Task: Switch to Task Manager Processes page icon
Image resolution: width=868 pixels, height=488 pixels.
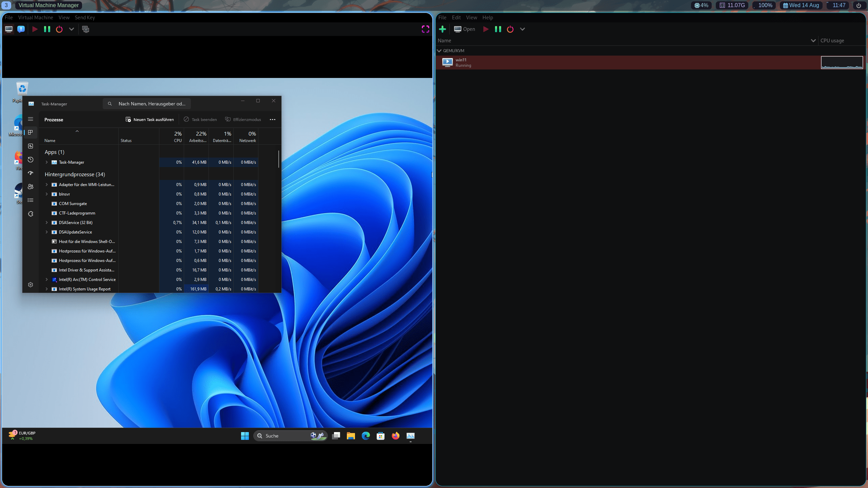Action: (x=31, y=133)
